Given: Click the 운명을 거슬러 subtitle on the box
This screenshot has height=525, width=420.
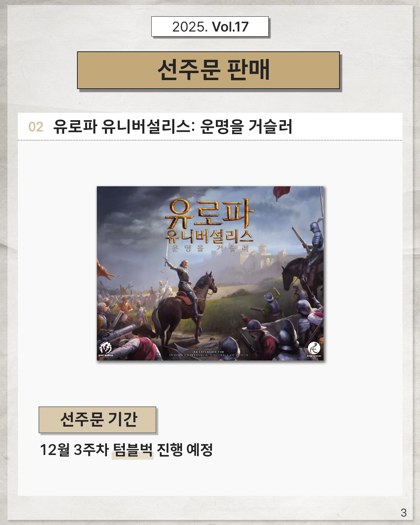Looking at the screenshot, I should tap(210, 248).
